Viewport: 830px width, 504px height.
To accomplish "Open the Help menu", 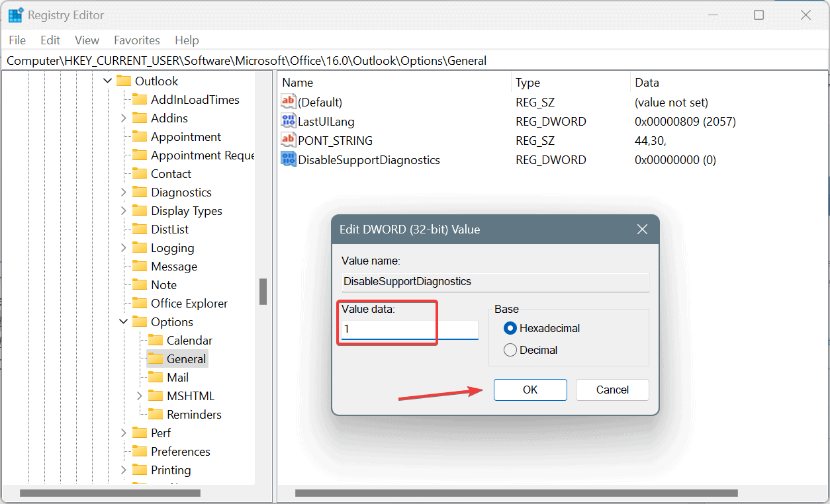I will click(187, 40).
